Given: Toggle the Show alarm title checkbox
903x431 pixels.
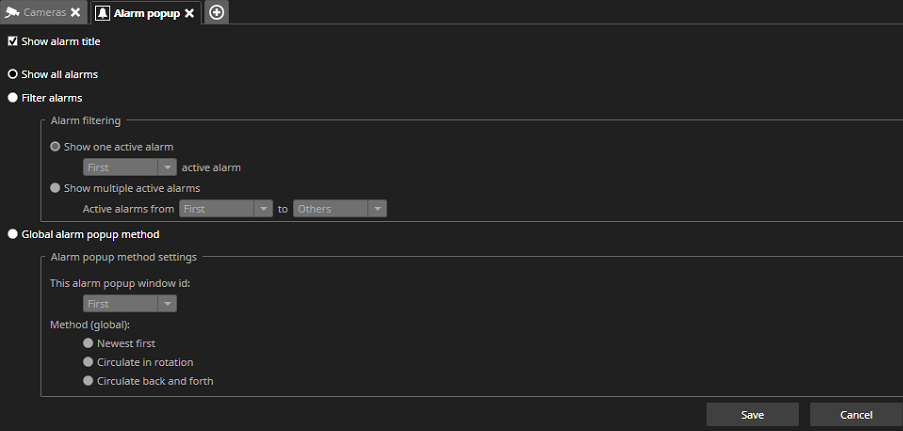Looking at the screenshot, I should (13, 42).
